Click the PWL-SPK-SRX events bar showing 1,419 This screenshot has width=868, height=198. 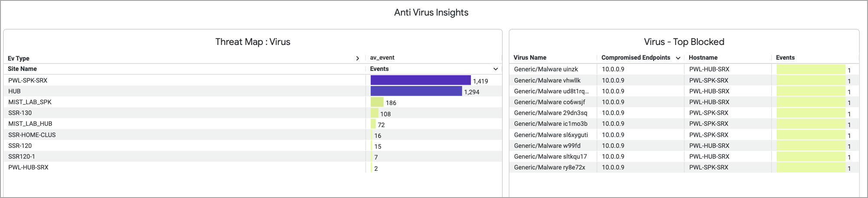click(420, 80)
